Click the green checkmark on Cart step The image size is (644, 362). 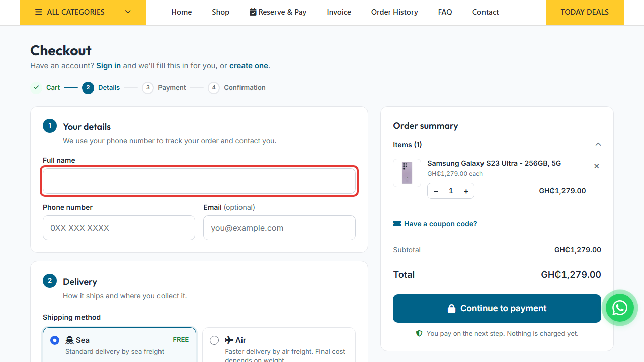click(36, 87)
